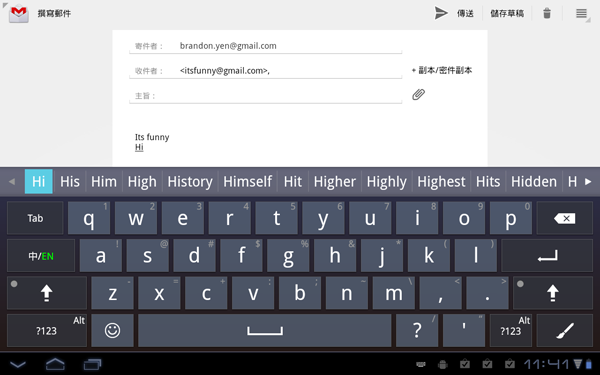This screenshot has width=600, height=375.
Task: Discard message with trash icon
Action: coord(547,13)
